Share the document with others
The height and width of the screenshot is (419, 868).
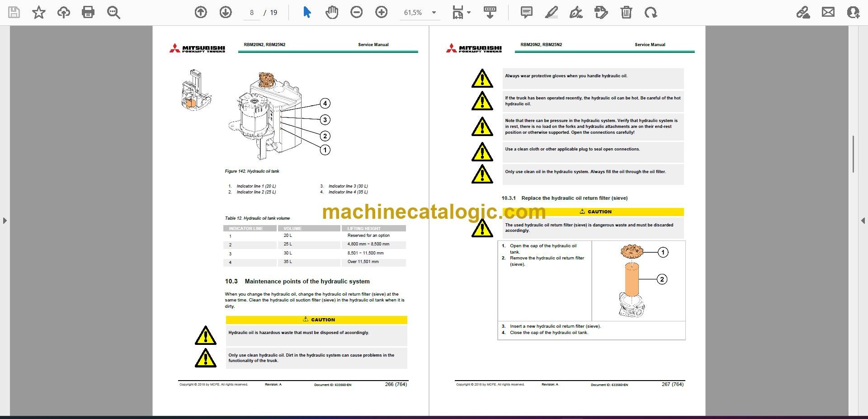click(x=853, y=12)
